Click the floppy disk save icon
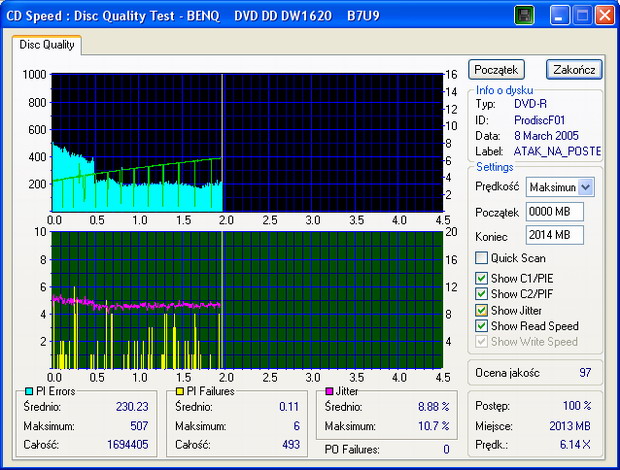Screen dimensions: 620x470 (x=524, y=15)
